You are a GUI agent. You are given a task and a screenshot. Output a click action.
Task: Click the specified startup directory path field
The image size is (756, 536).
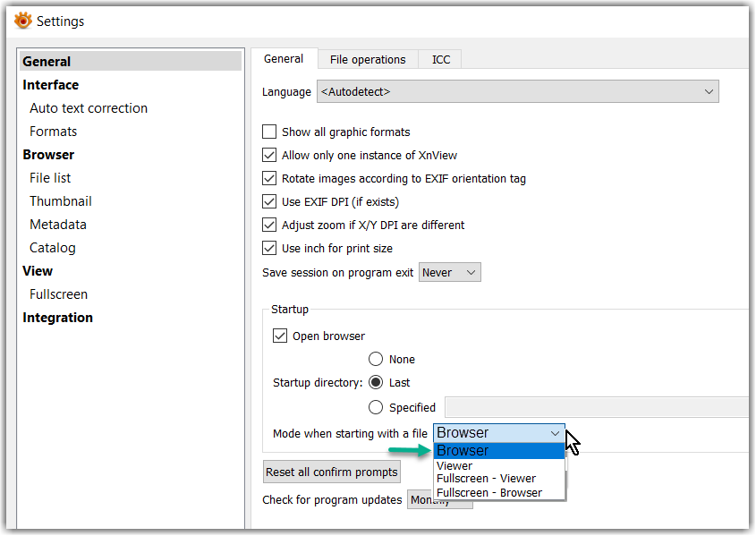[596, 408]
